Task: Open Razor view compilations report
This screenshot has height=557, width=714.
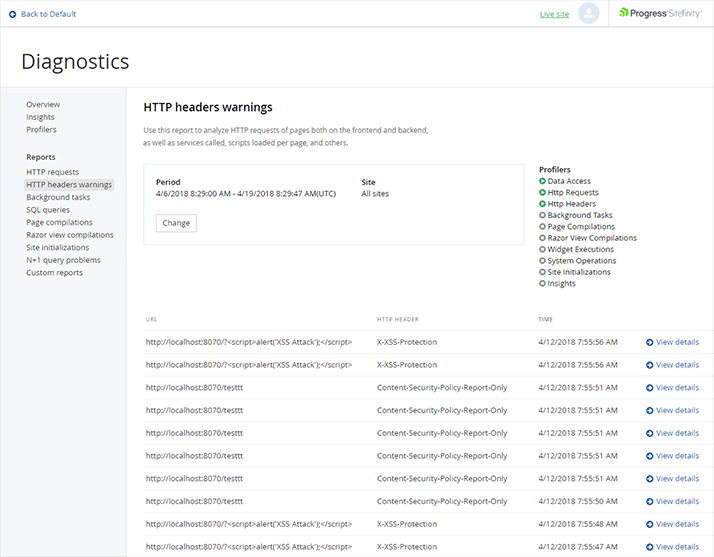Action: [70, 235]
